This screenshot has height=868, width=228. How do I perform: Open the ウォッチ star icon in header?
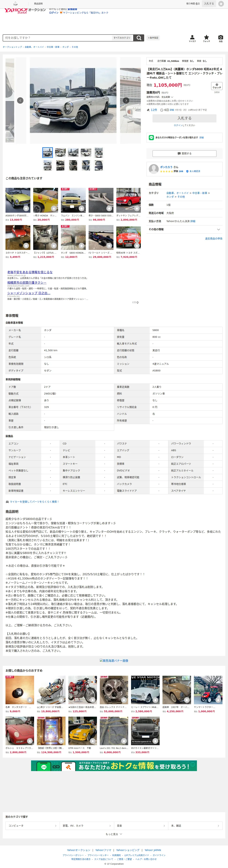coord(206,38)
